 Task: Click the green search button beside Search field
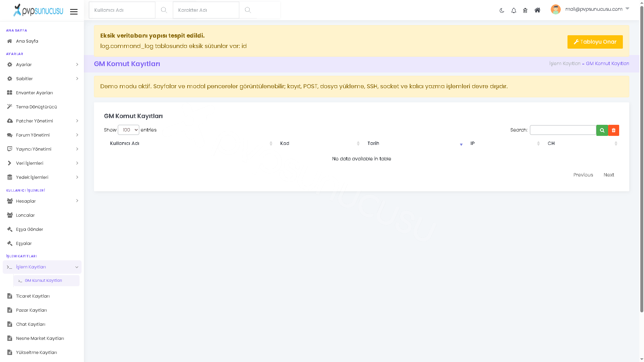pos(602,130)
